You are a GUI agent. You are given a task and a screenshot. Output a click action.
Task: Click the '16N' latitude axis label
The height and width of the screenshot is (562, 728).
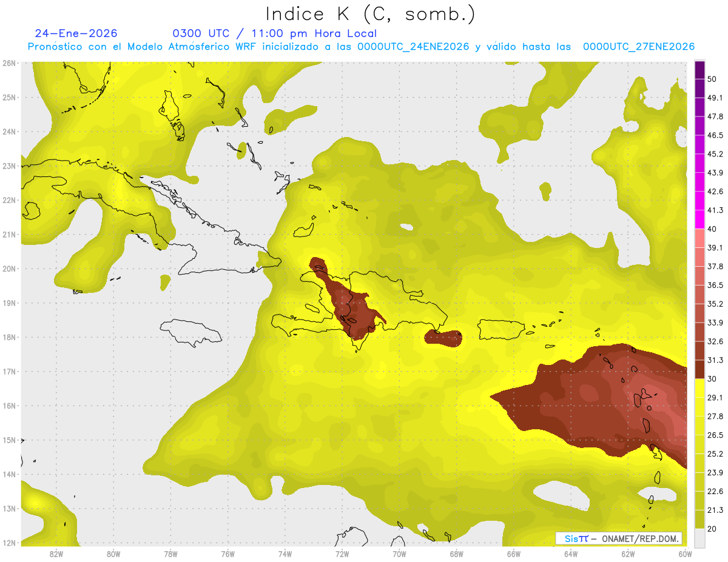[9, 406]
